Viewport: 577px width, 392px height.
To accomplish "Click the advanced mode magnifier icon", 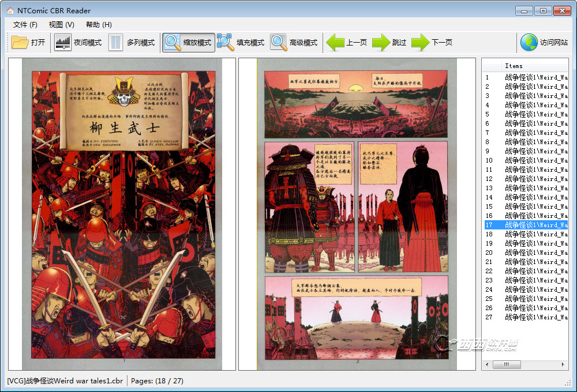I will pyautogui.click(x=279, y=42).
